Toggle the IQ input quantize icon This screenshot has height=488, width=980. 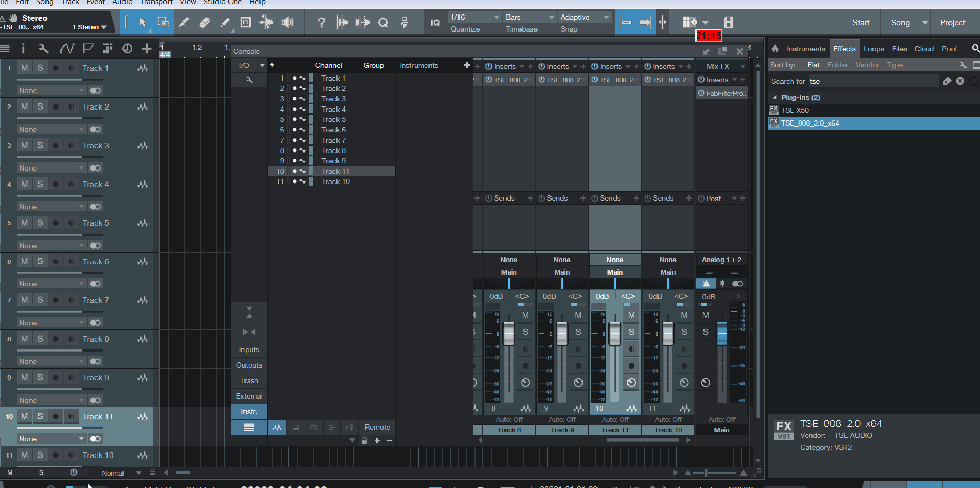tap(435, 22)
